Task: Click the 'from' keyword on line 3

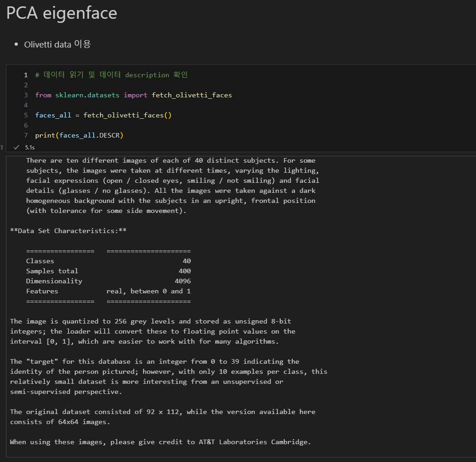Action: tap(43, 95)
